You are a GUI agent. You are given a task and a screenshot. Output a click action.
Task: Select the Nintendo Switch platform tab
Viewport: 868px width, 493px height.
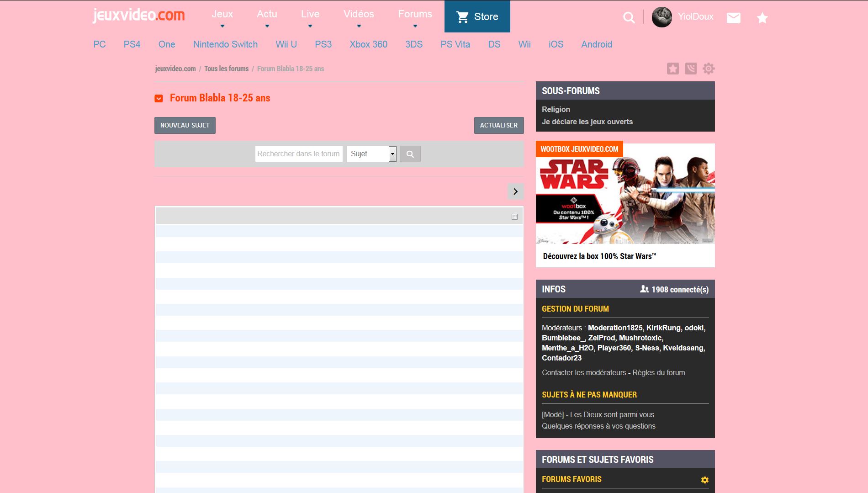(x=225, y=44)
